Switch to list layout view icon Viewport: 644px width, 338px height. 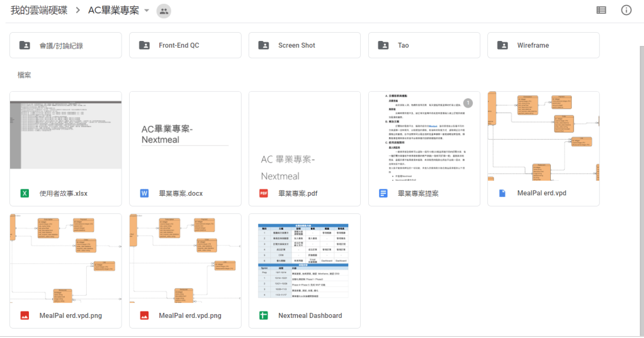click(601, 10)
